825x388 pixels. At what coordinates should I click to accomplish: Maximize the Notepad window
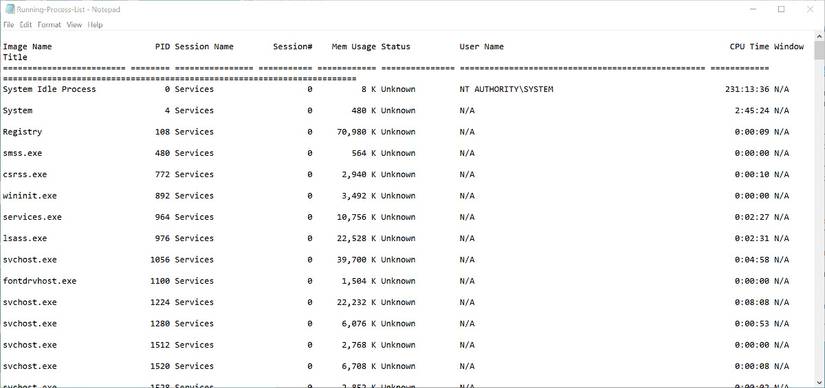point(781,9)
